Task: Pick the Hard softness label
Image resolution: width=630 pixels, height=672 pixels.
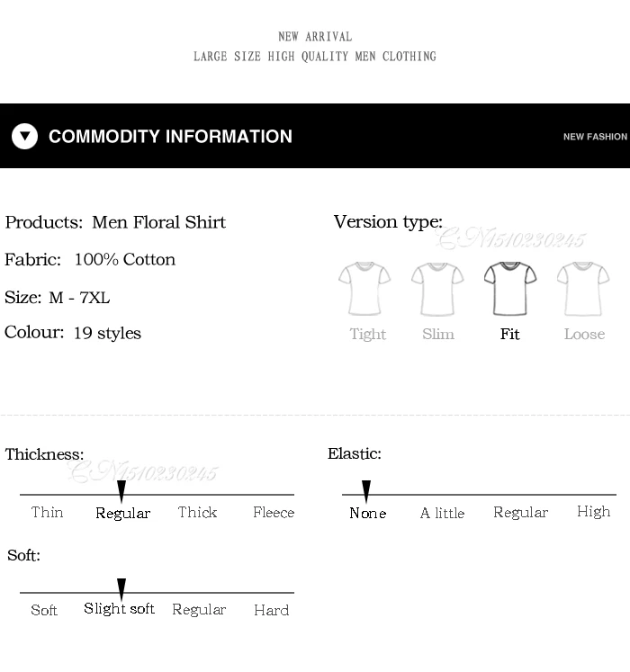Action: coord(272,610)
